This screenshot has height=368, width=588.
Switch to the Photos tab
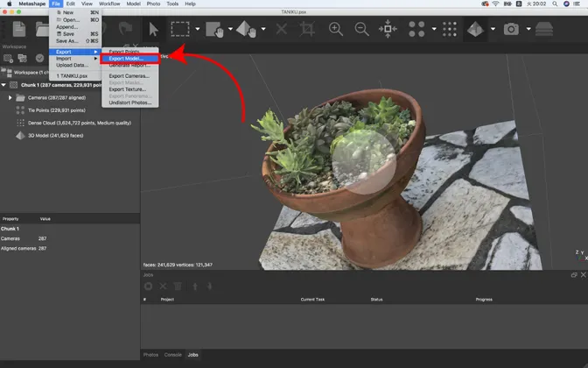point(151,354)
